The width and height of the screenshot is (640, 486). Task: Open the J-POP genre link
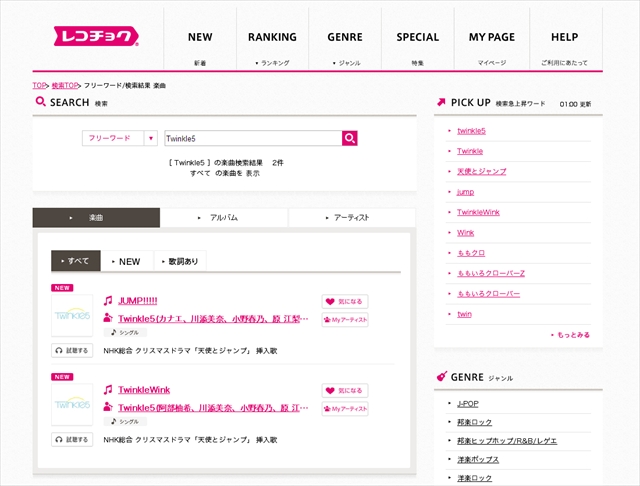coord(468,404)
